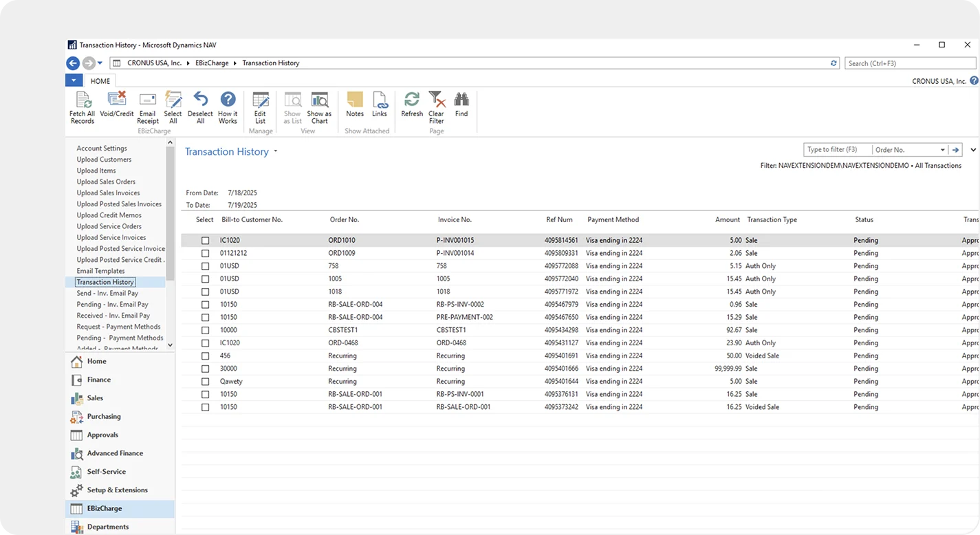The image size is (980, 535).
Task: Click the Find binoculars icon
Action: [x=461, y=105]
